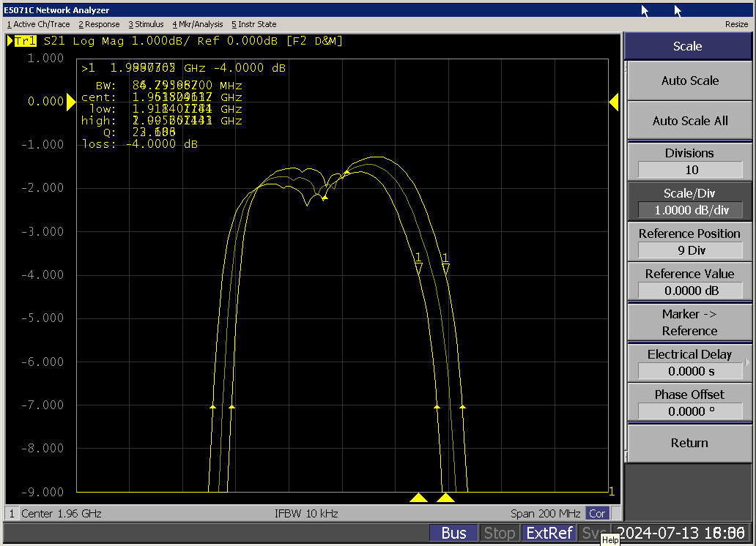The image size is (756, 546).
Task: Open the Instr State menu
Action: pos(254,24)
